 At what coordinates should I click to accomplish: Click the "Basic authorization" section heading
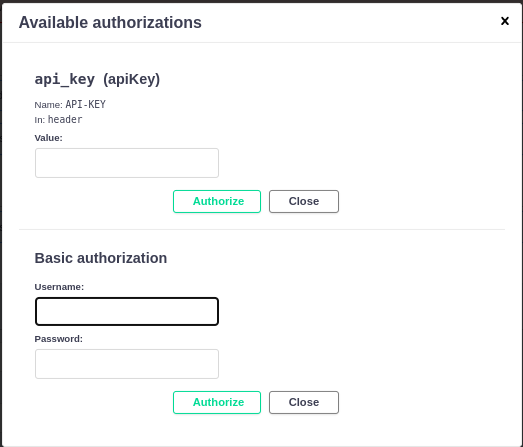[101, 258]
